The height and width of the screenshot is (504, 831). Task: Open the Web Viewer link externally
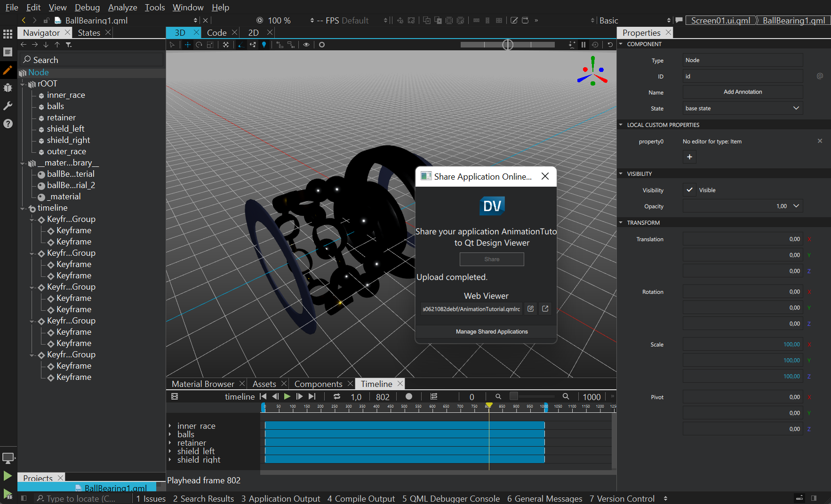pyautogui.click(x=545, y=309)
